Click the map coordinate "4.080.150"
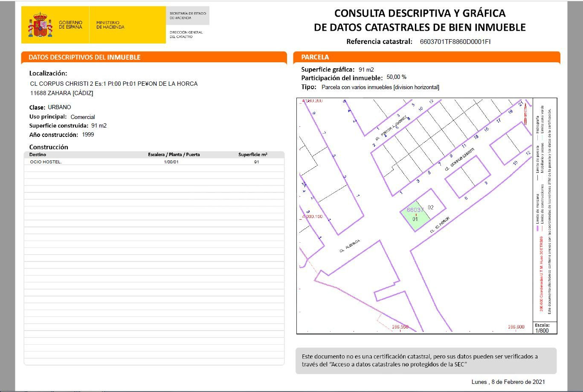Screen dimensions: 583x392 [312, 217]
